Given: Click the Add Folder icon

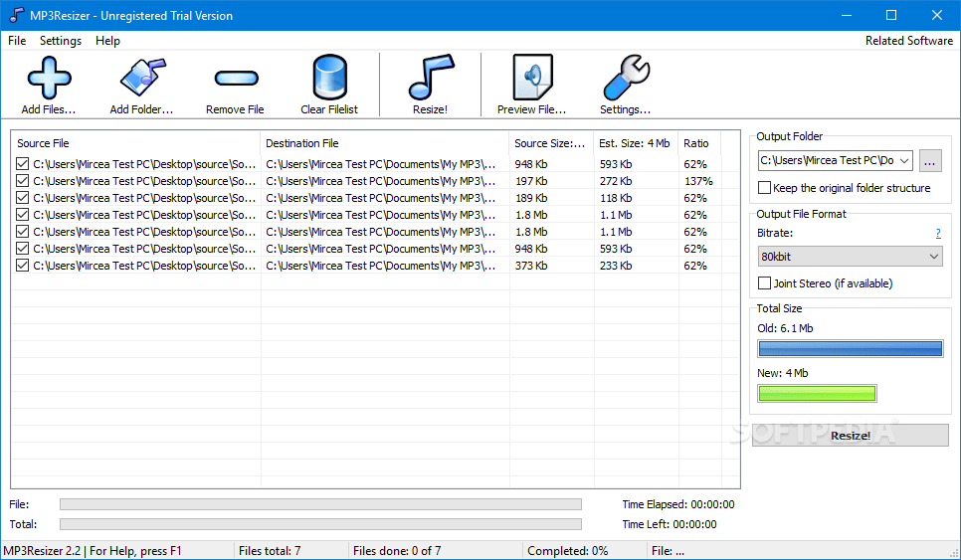Looking at the screenshot, I should pyautogui.click(x=142, y=78).
